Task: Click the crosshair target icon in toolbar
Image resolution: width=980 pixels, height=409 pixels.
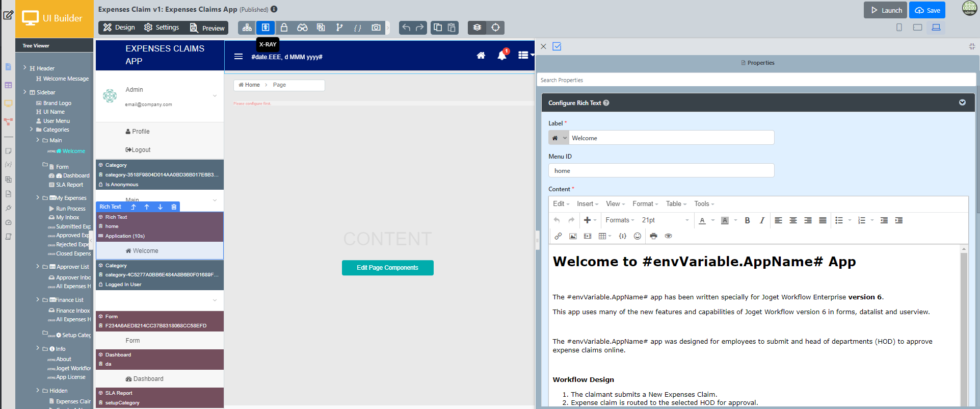Action: 495,28
